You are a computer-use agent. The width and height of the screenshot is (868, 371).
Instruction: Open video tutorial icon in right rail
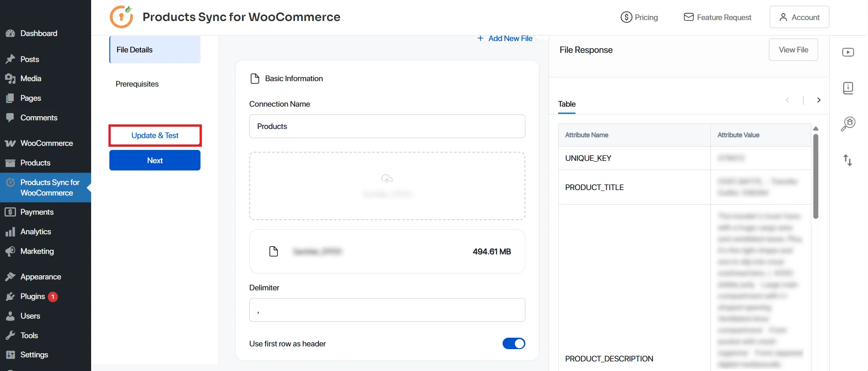point(848,52)
